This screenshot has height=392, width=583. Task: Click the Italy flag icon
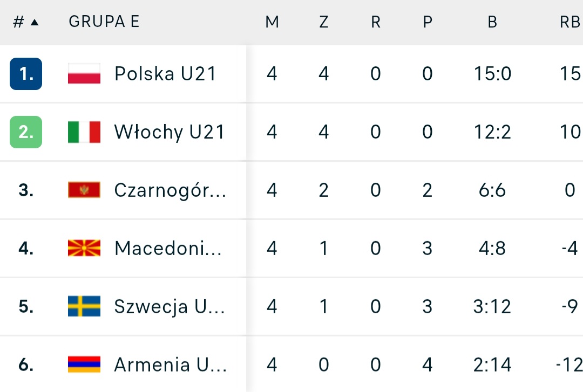coord(84,132)
